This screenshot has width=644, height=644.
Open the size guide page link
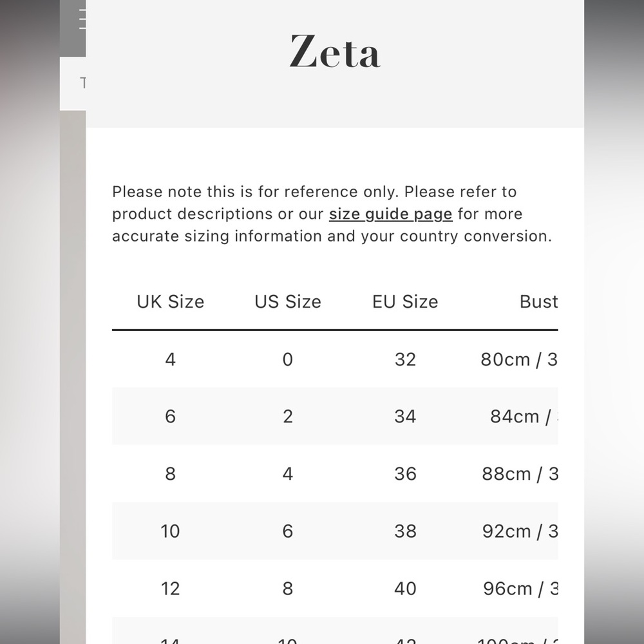(x=391, y=214)
